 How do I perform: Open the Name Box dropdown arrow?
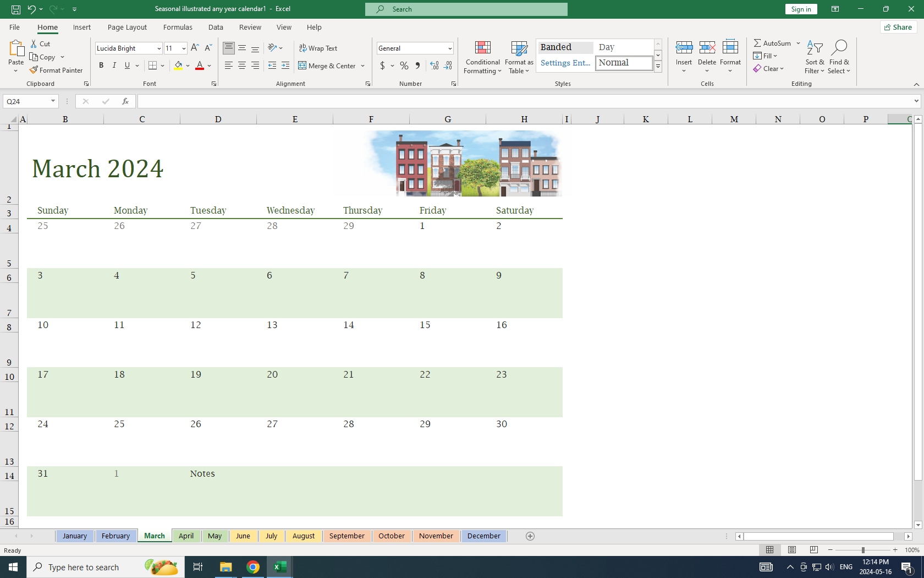(53, 101)
